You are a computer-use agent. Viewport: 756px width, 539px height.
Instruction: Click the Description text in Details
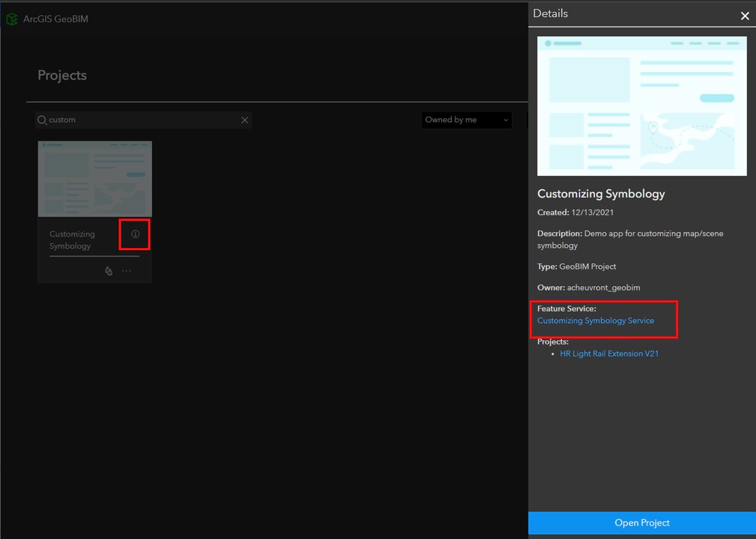point(630,240)
